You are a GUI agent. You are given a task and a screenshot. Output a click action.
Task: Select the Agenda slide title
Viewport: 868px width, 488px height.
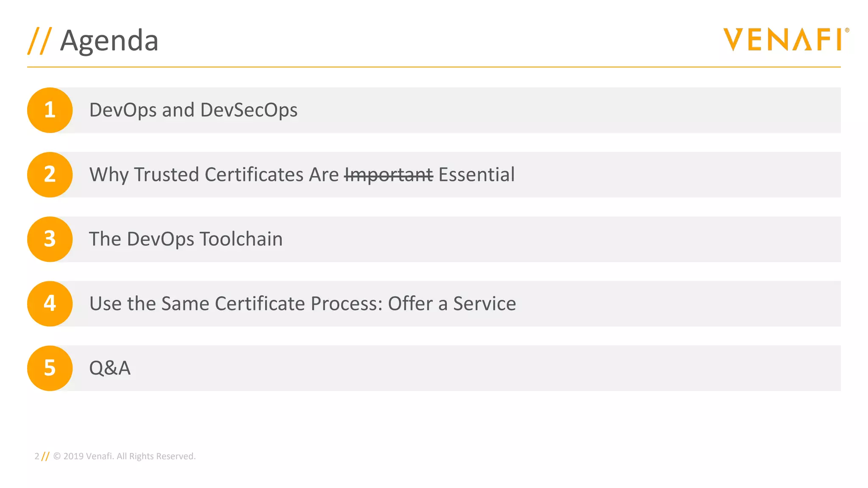[109, 41]
